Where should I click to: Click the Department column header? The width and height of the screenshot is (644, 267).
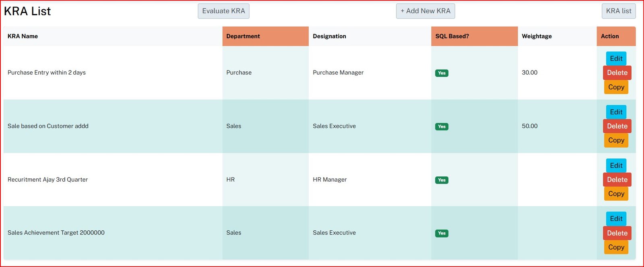click(x=243, y=36)
